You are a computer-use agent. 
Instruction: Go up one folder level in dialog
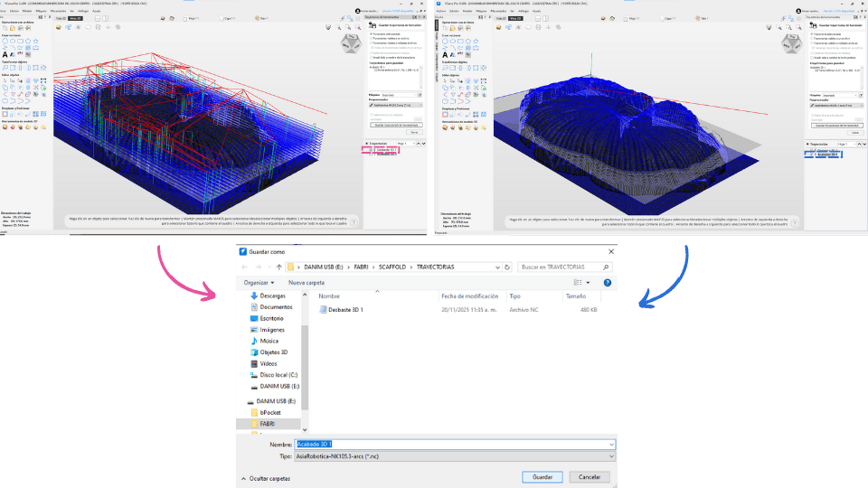click(x=278, y=267)
